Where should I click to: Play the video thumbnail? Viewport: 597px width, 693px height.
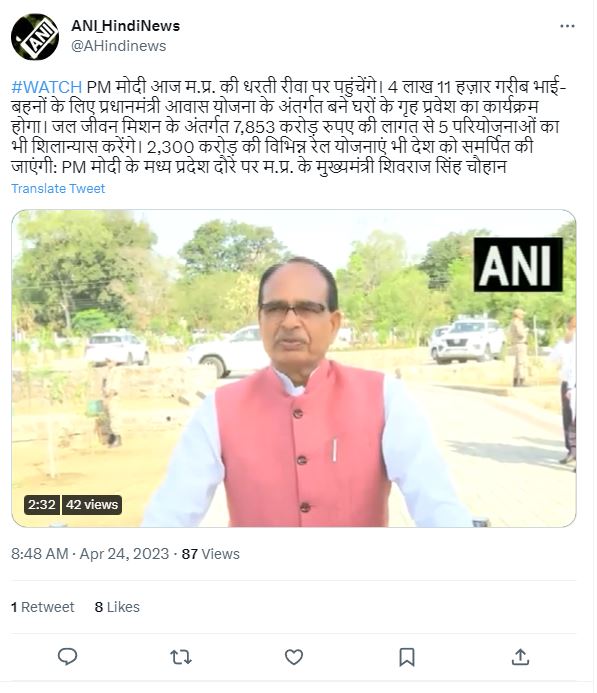click(293, 368)
